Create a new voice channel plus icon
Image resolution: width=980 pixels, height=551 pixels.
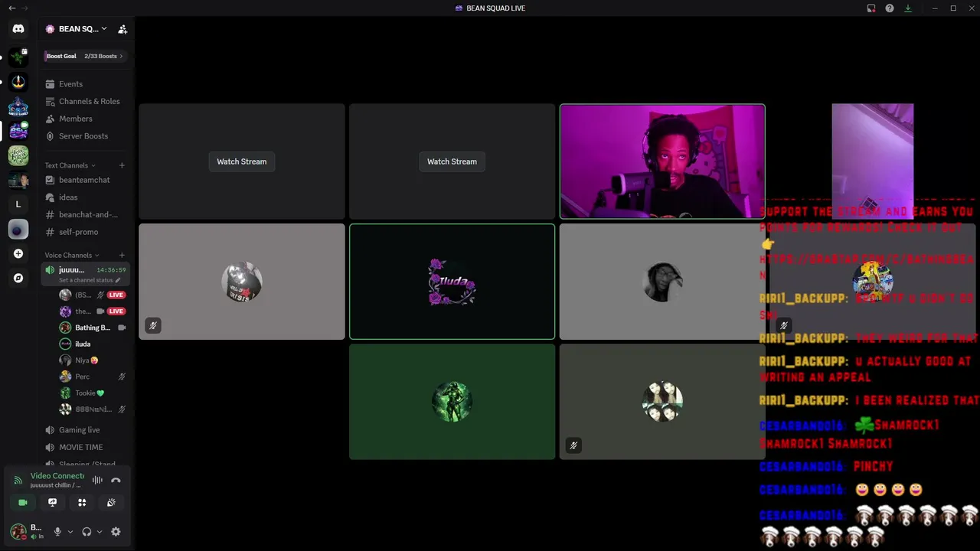tap(122, 255)
